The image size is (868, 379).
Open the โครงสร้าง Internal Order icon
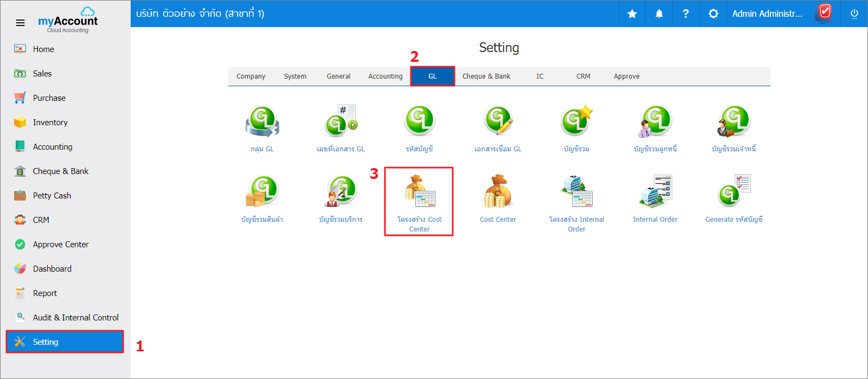coord(577,191)
